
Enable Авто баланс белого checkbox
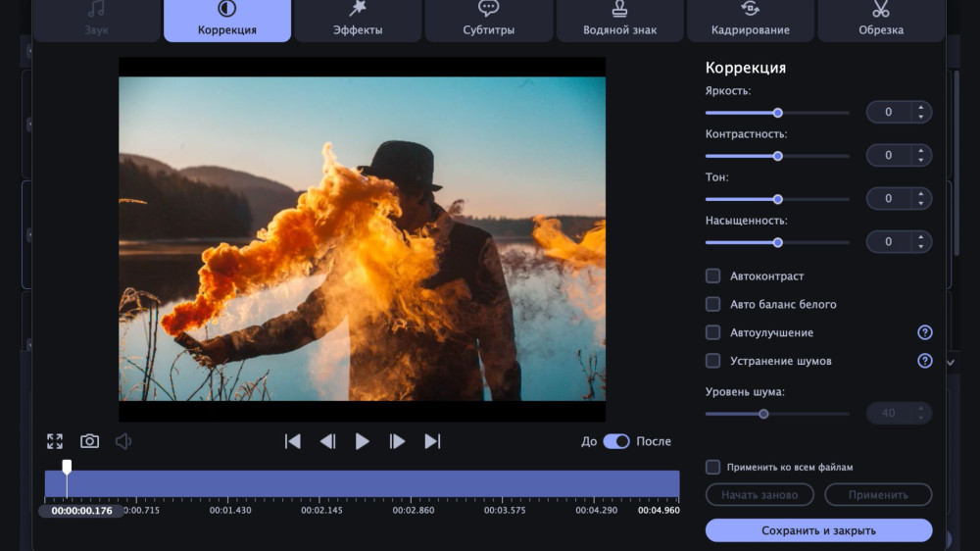712,304
